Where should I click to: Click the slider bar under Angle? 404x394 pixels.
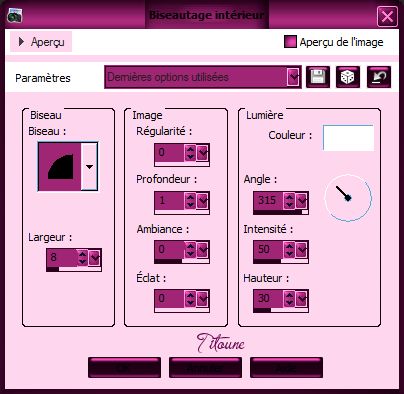(281, 212)
